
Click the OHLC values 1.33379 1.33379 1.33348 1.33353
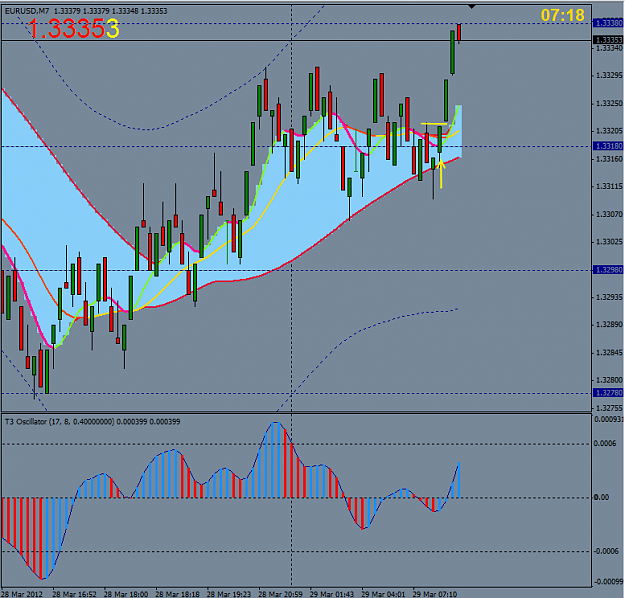[110, 11]
